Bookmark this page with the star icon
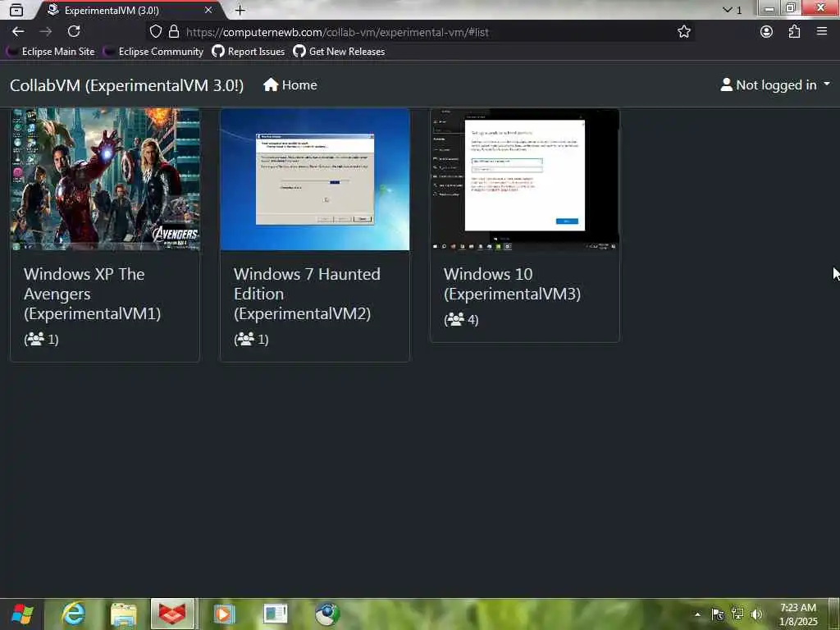The image size is (840, 630). click(683, 32)
